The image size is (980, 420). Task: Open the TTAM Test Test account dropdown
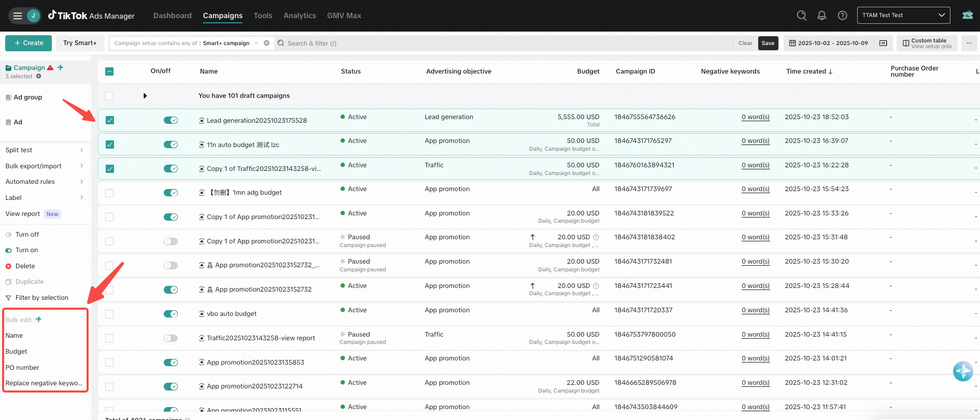point(903,15)
